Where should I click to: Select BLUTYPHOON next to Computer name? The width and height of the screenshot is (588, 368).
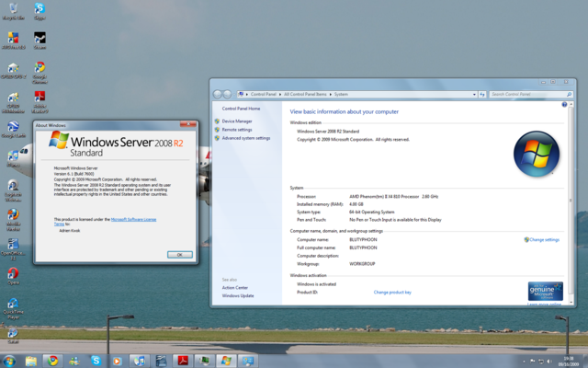pyautogui.click(x=363, y=239)
